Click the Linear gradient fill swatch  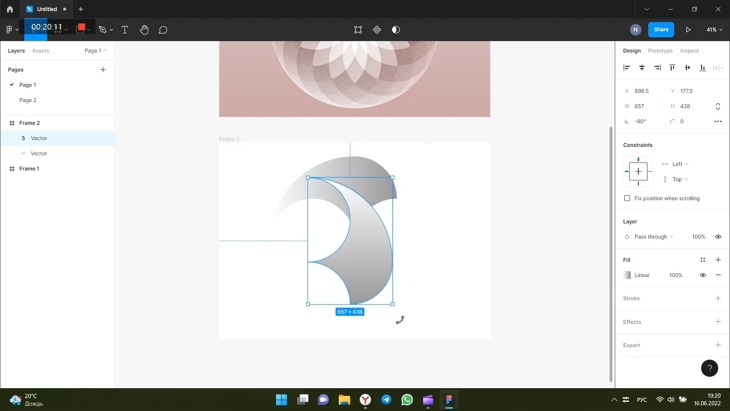[628, 275]
